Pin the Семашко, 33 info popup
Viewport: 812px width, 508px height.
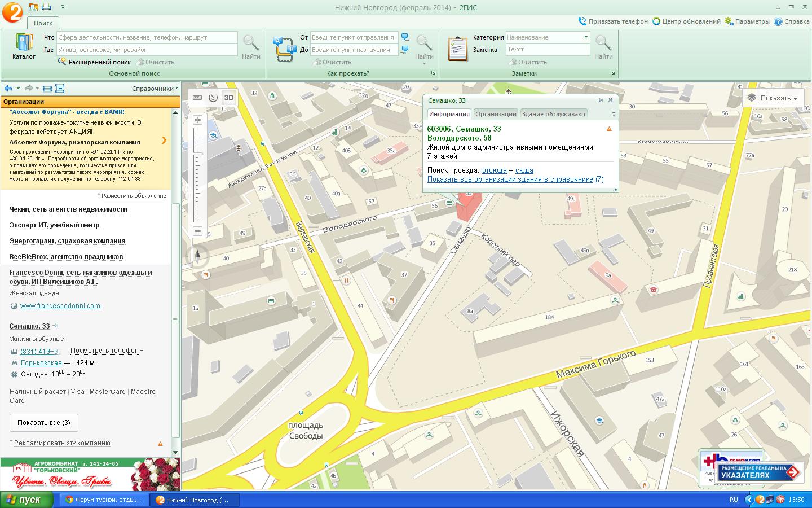tap(600, 100)
